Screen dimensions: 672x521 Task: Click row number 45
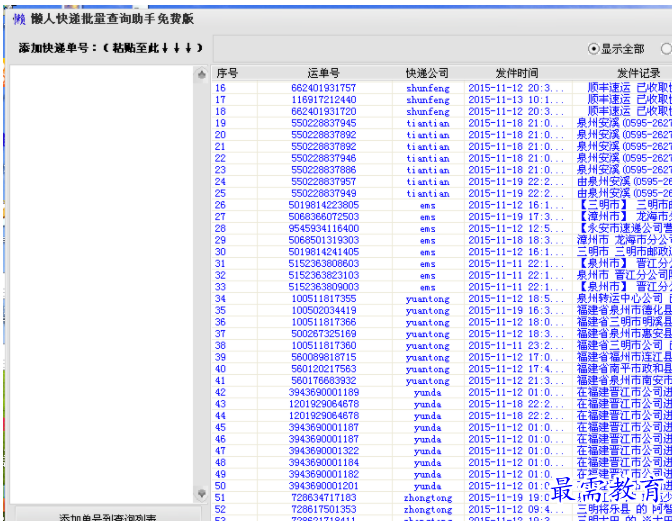click(220, 428)
